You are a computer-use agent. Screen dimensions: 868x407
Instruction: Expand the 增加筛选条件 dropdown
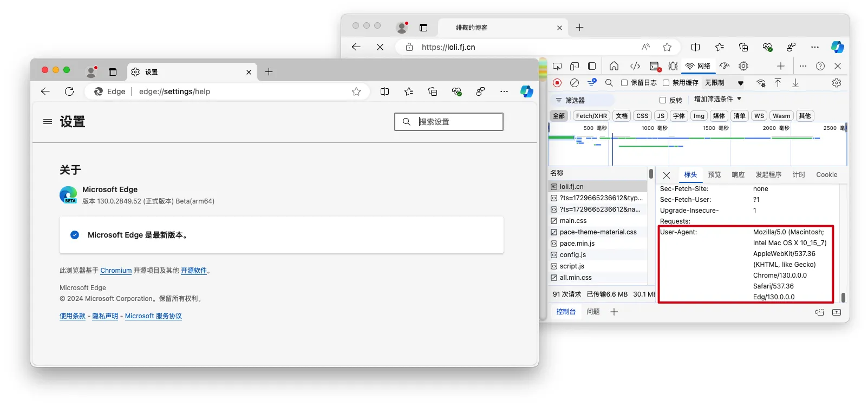tap(717, 99)
